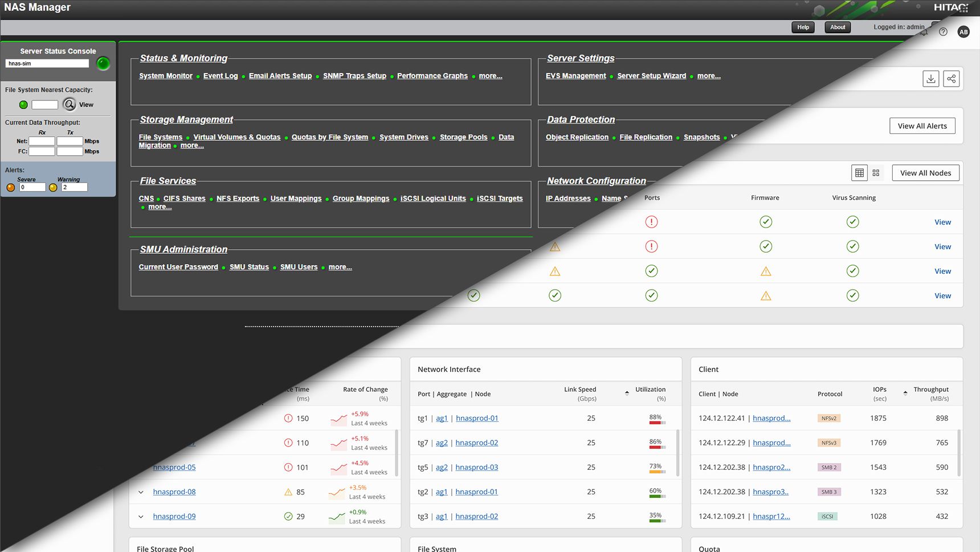Click the iSCSI protocol tag
Image resolution: width=980 pixels, height=552 pixels.
tap(827, 517)
